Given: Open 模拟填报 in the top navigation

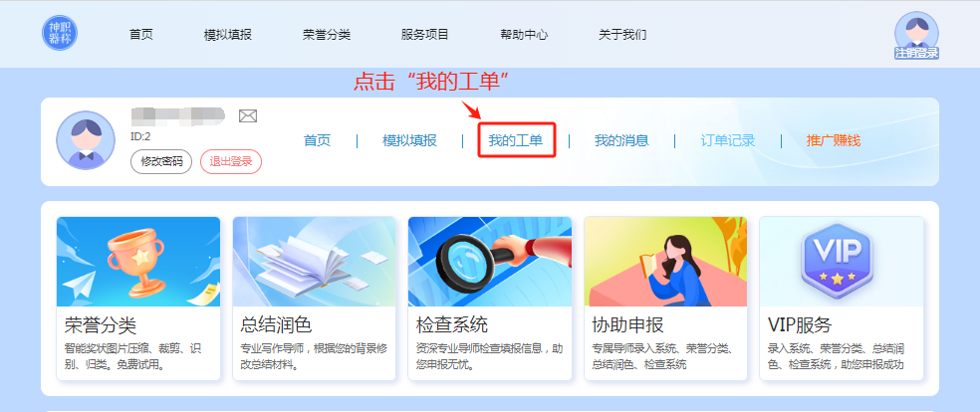Looking at the screenshot, I should click(x=227, y=34).
